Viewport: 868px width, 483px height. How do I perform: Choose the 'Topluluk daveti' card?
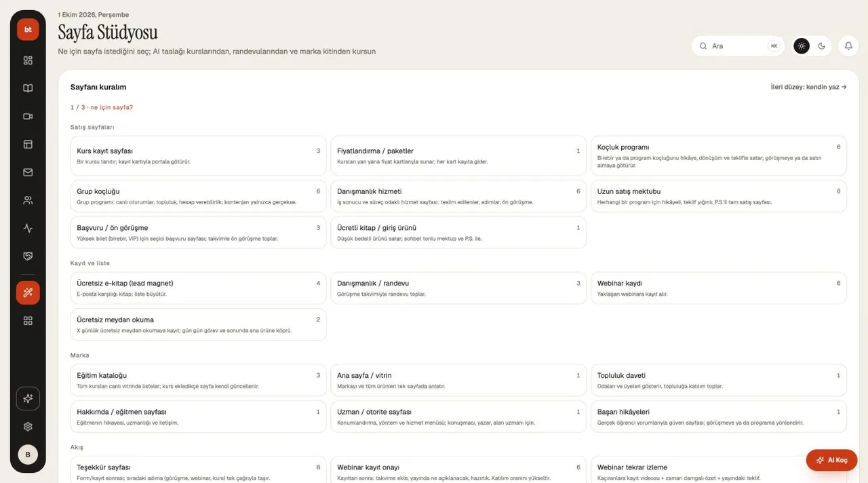[719, 380]
